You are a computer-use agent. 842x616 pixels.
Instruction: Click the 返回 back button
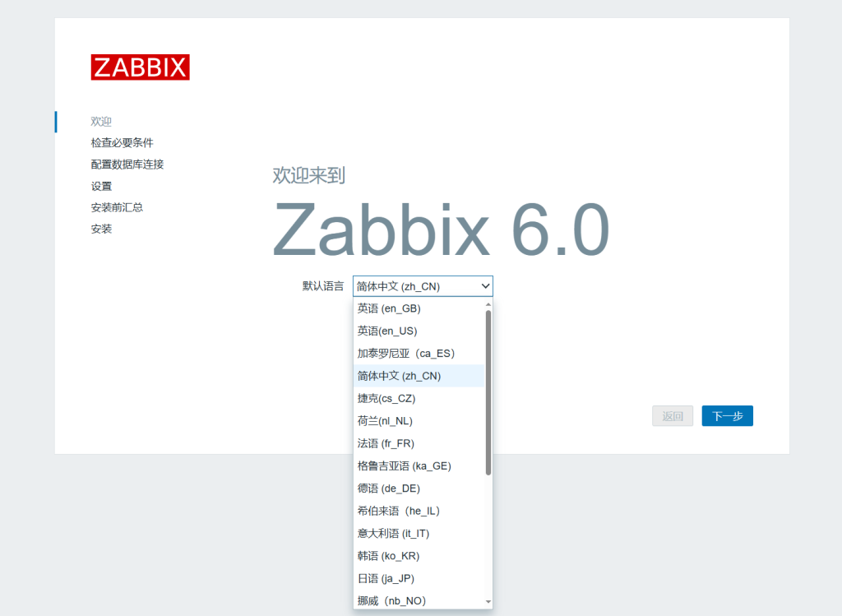pos(673,415)
